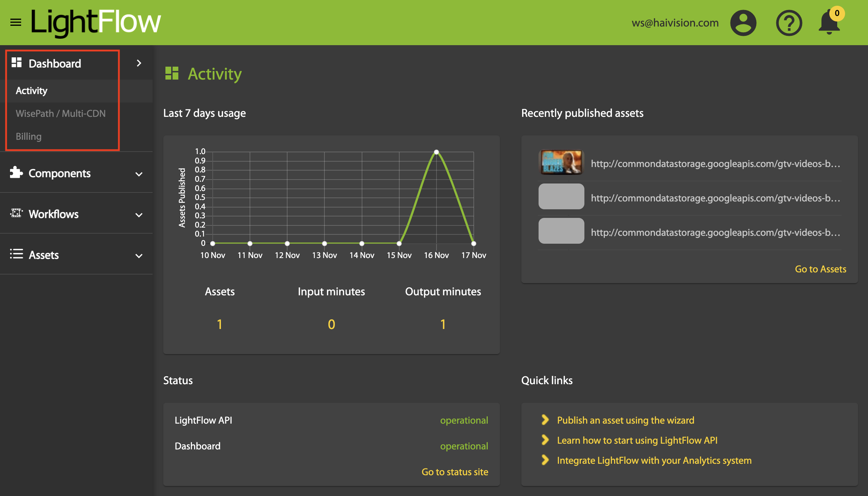Select WisePath / Multi-CDN menu item

click(61, 114)
